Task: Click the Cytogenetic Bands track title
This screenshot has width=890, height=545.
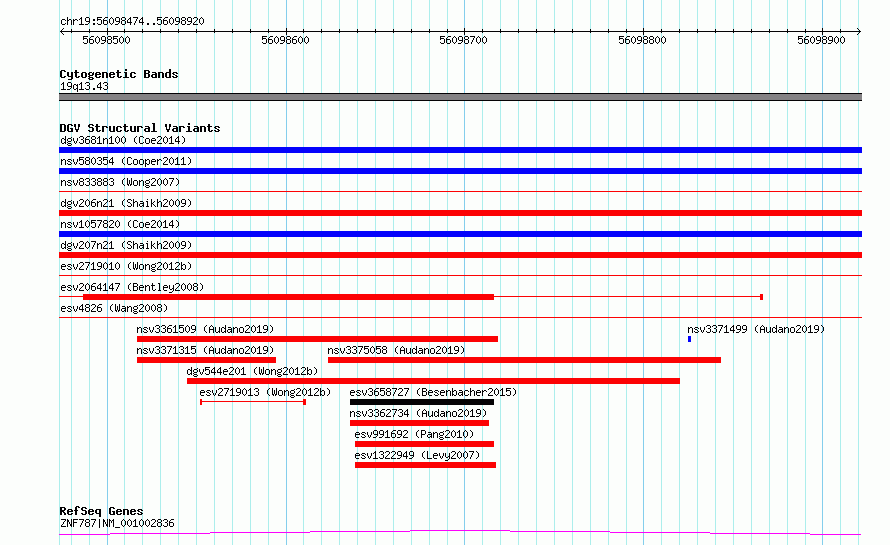Action: click(119, 74)
